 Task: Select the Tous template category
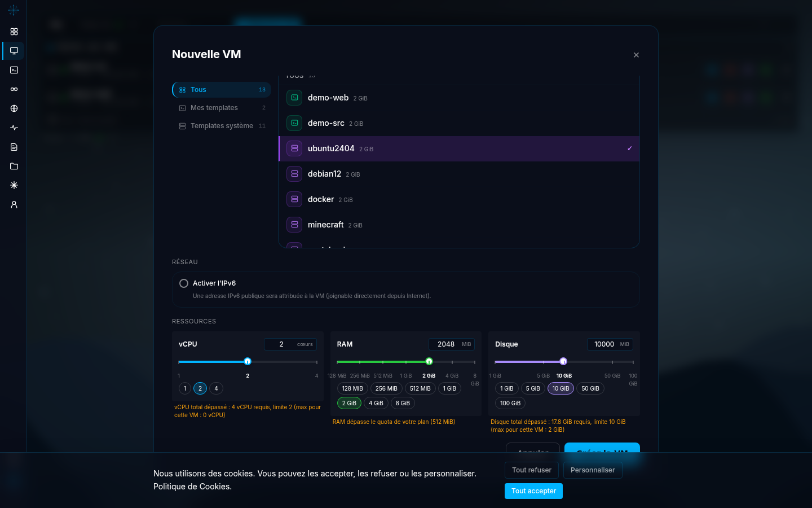(x=222, y=90)
